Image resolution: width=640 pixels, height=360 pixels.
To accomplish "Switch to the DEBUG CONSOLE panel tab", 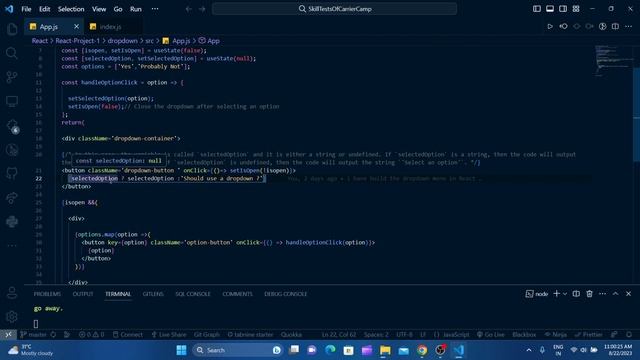I will click(x=285, y=294).
